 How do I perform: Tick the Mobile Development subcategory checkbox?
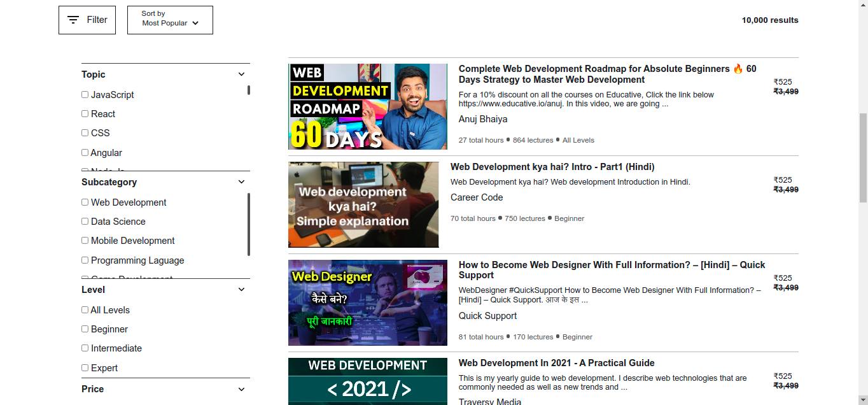point(85,240)
